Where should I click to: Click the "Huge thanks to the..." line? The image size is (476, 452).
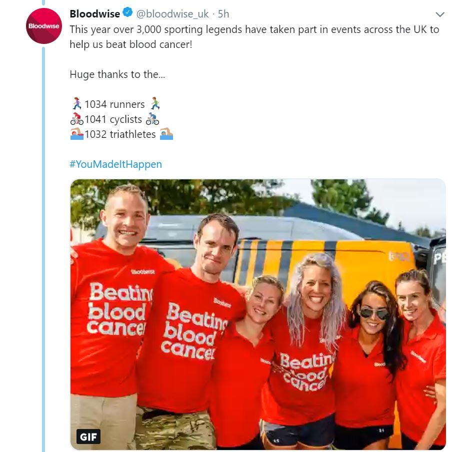(x=117, y=74)
